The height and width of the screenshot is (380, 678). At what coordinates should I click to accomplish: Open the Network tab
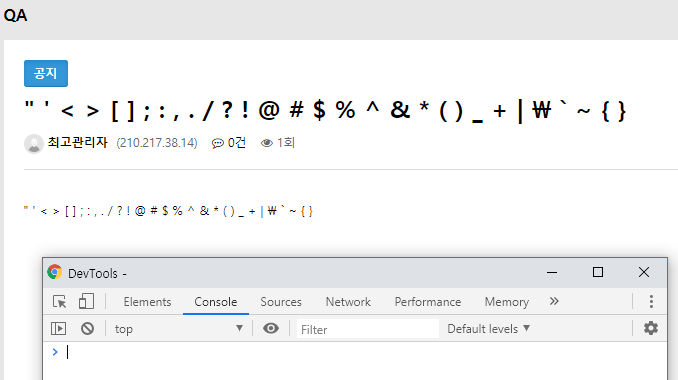point(348,302)
